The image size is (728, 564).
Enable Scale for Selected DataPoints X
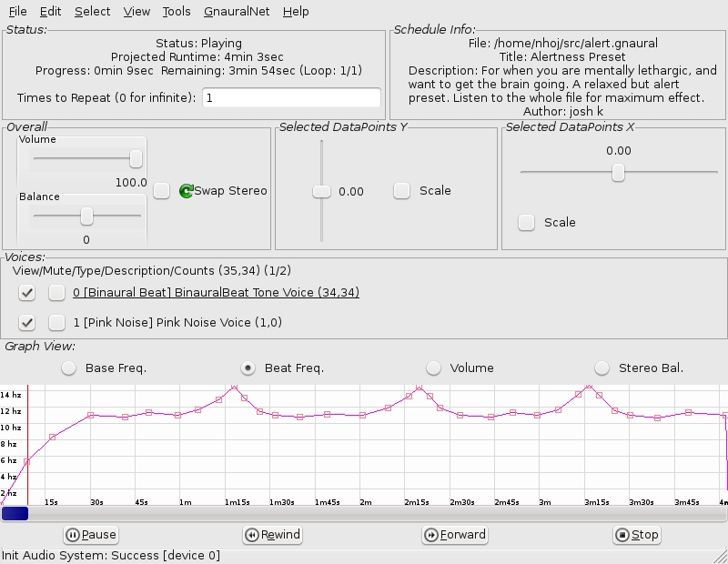(x=526, y=222)
